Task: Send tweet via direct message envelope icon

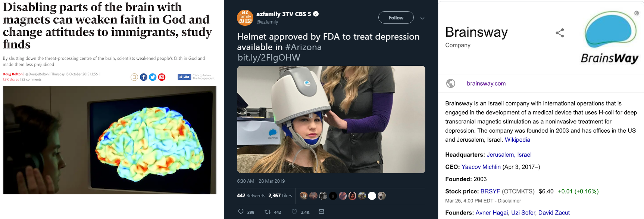Action: (321, 212)
